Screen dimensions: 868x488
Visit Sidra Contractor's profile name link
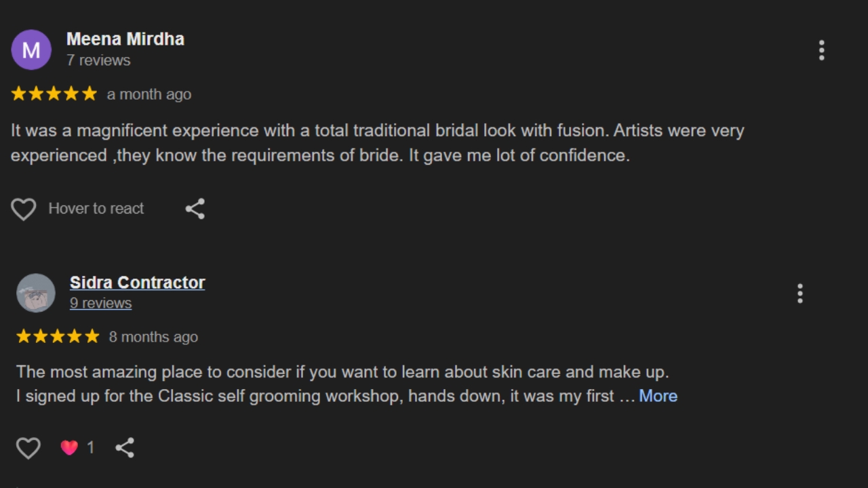(x=137, y=283)
